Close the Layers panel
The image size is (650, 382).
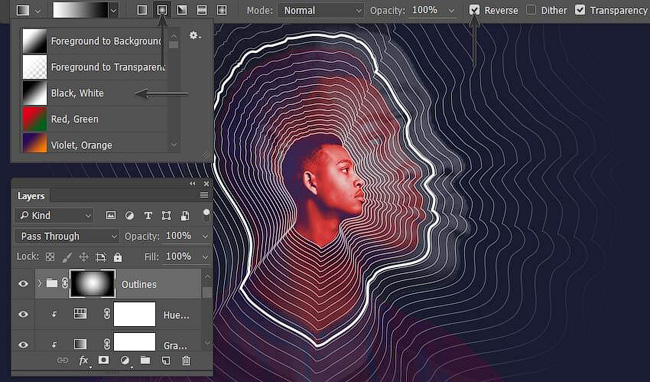pyautogui.click(x=206, y=184)
